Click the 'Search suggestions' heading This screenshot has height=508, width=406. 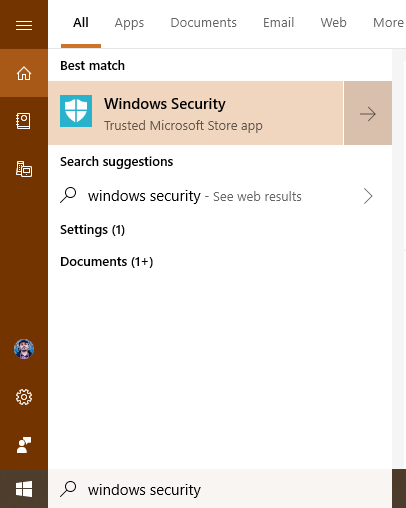[x=117, y=162]
